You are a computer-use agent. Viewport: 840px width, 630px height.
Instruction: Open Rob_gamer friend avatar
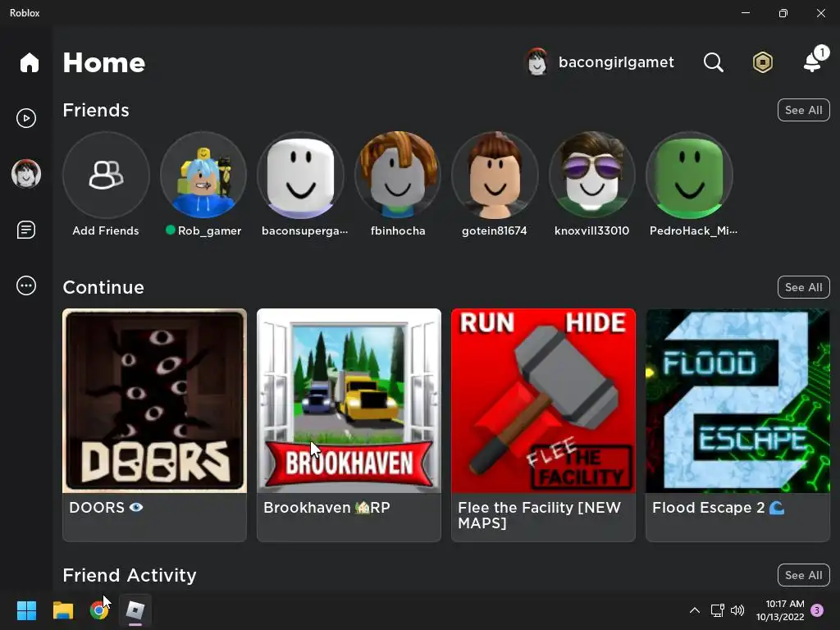coord(203,176)
